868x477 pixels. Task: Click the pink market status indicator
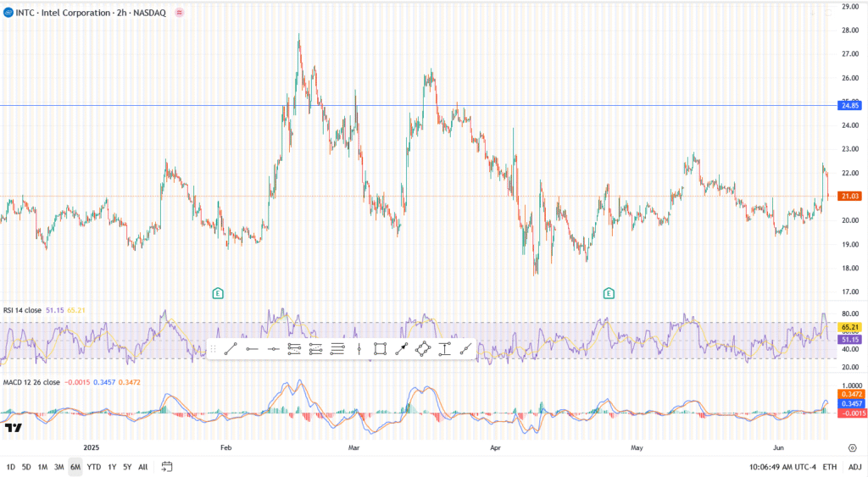pos(179,13)
